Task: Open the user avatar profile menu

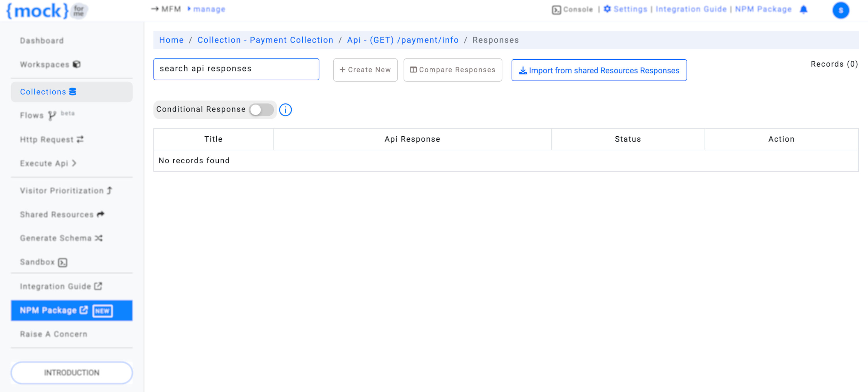Action: tap(841, 10)
